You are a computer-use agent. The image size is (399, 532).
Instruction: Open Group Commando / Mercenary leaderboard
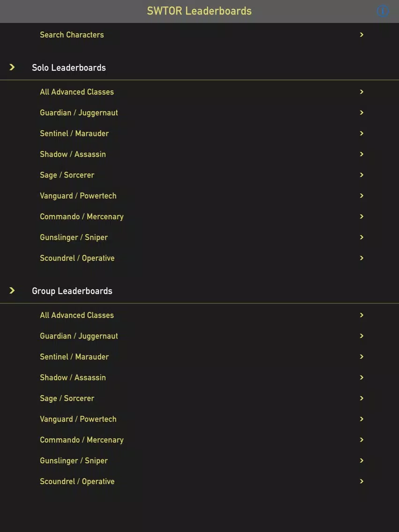click(199, 440)
